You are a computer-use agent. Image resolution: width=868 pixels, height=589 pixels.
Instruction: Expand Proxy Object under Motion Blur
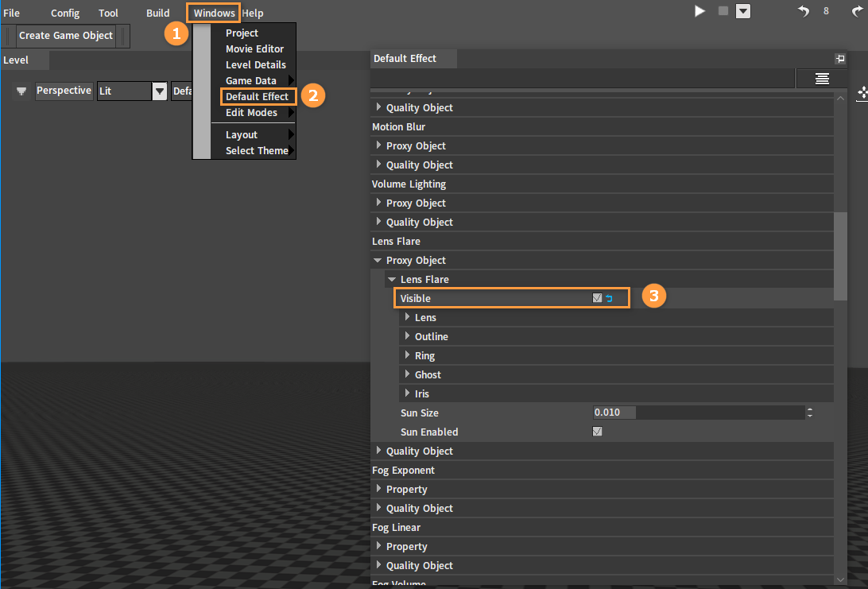(x=378, y=145)
